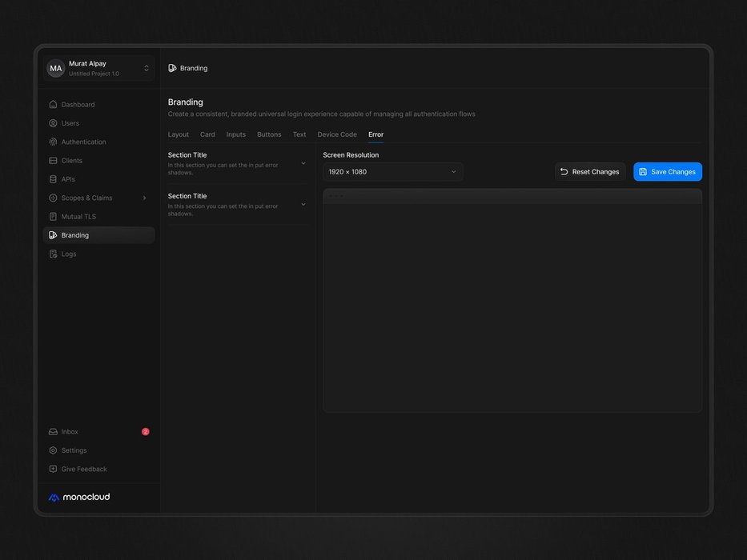This screenshot has height=560, width=747.
Task: Click the Inbox tray icon
Action: [x=53, y=432]
